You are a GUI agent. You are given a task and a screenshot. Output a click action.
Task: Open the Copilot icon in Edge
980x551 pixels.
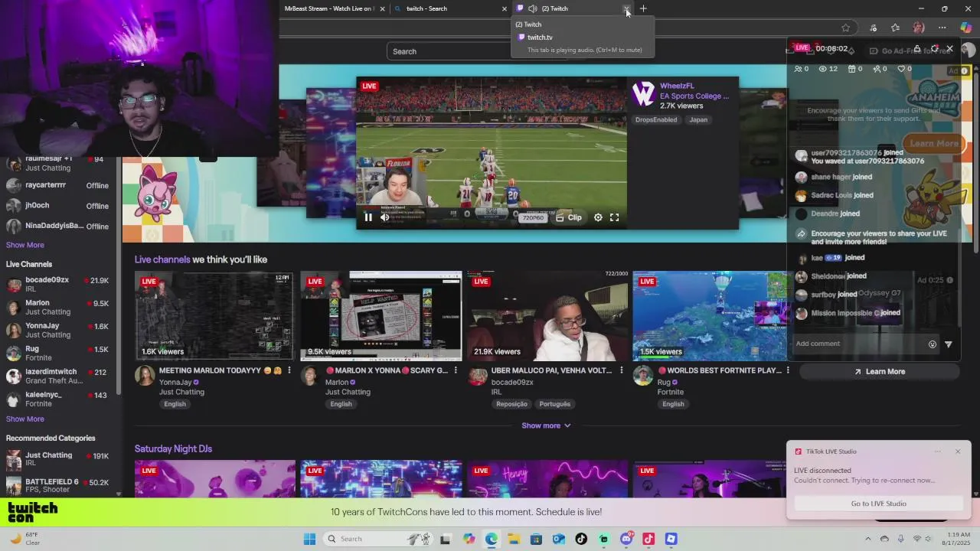pos(966,28)
